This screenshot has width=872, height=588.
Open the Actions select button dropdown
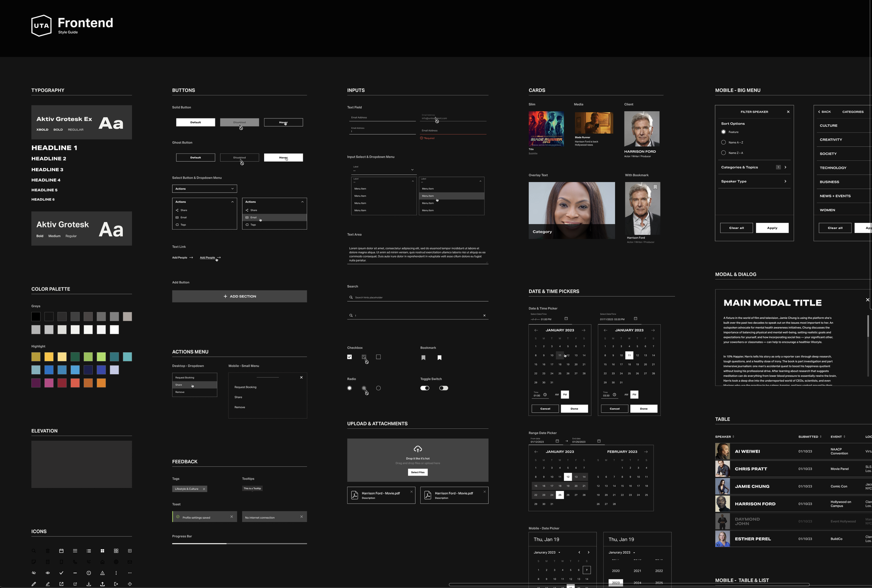coord(204,189)
